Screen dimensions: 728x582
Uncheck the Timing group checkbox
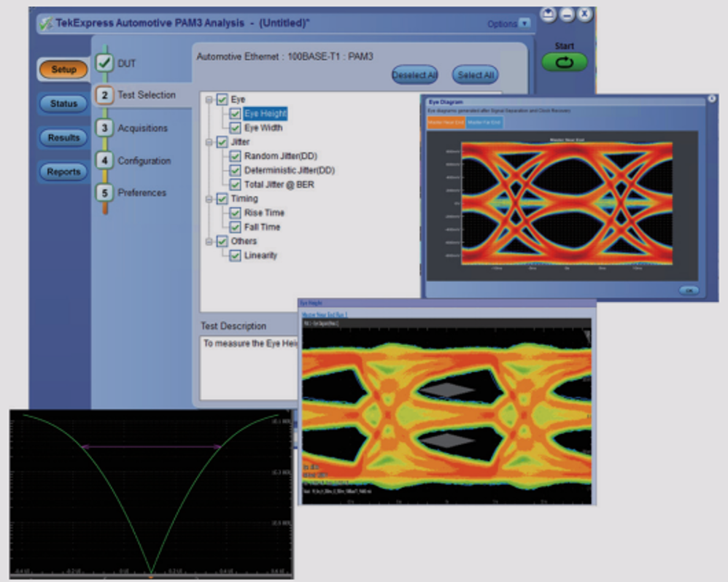pos(222,199)
